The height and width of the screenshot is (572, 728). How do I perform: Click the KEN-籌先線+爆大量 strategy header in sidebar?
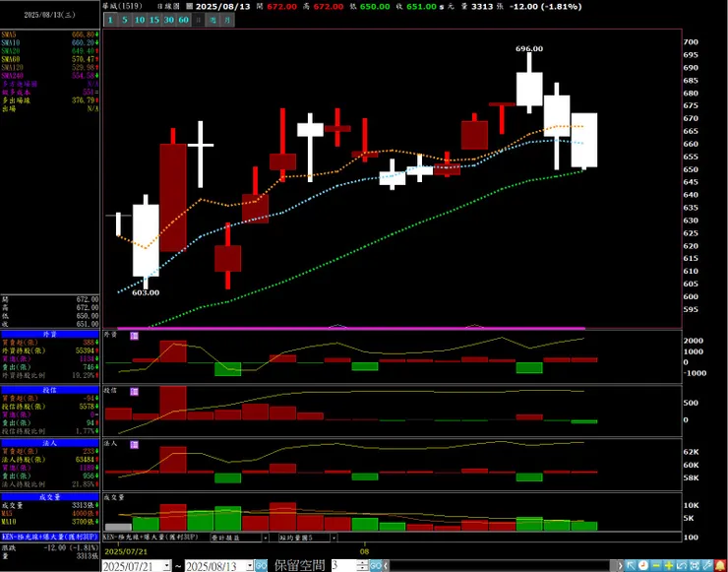point(49,537)
